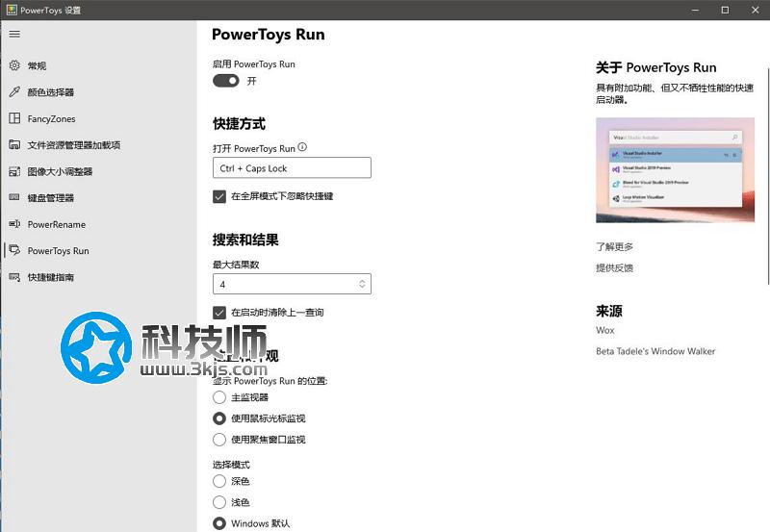Open the 键盘管理器 keyboard icon

(14, 198)
